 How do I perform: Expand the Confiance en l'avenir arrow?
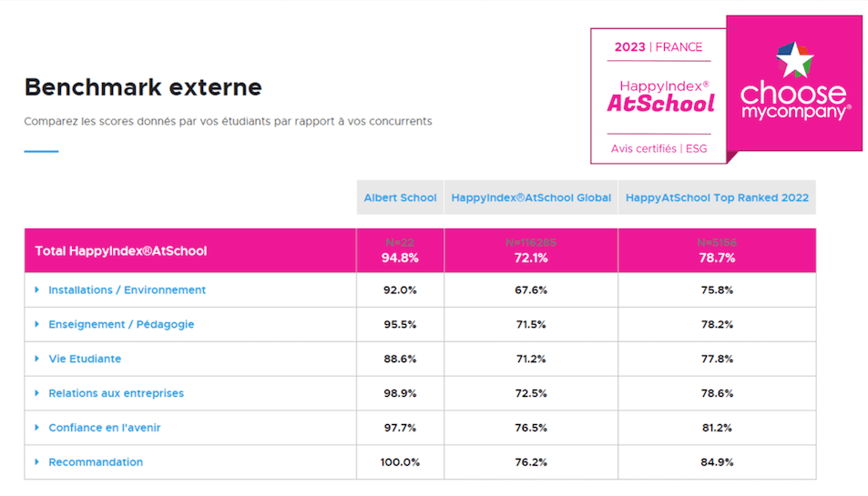click(x=37, y=428)
